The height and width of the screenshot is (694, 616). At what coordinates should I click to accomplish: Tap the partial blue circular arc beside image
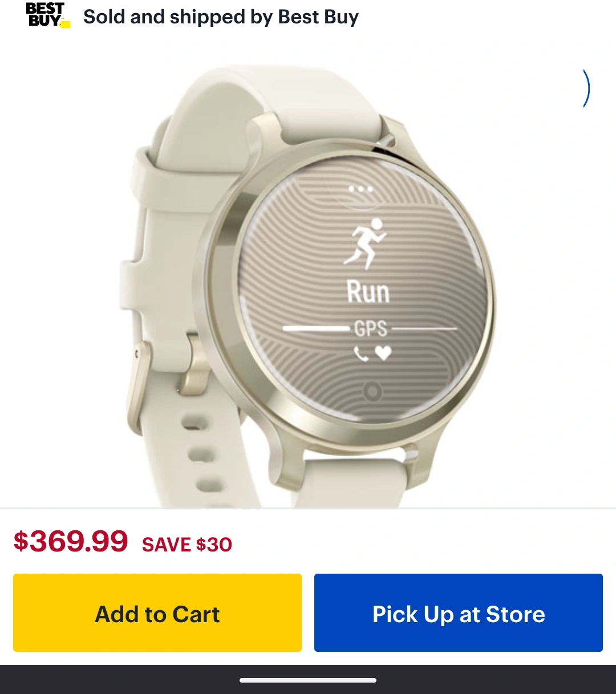click(x=586, y=88)
